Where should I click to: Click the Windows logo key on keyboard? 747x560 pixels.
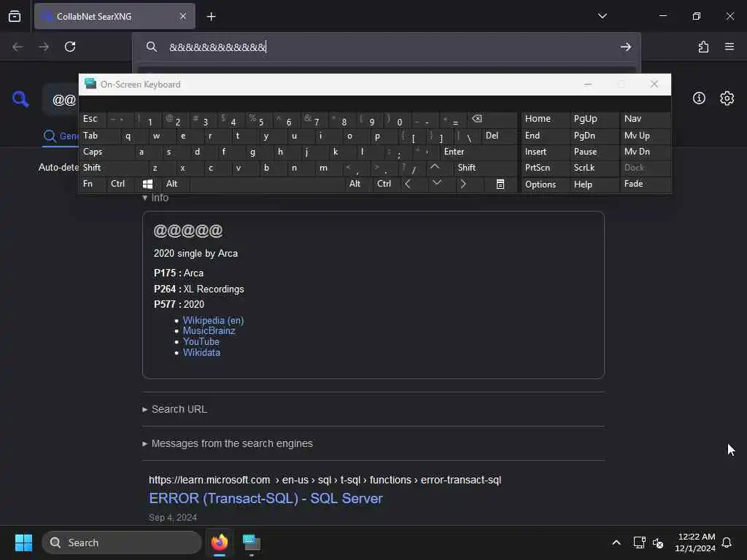147,184
